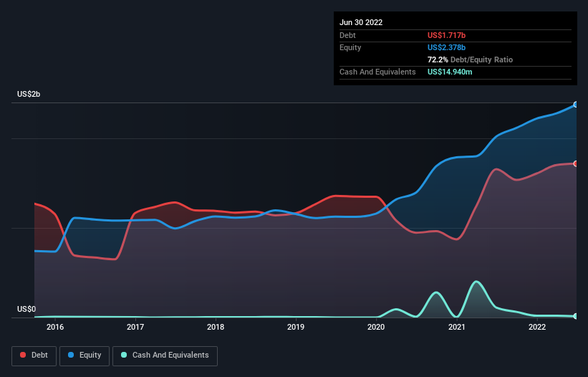This screenshot has width=588, height=377.
Task: Click the teal Cash legend dot
Action: tap(124, 355)
